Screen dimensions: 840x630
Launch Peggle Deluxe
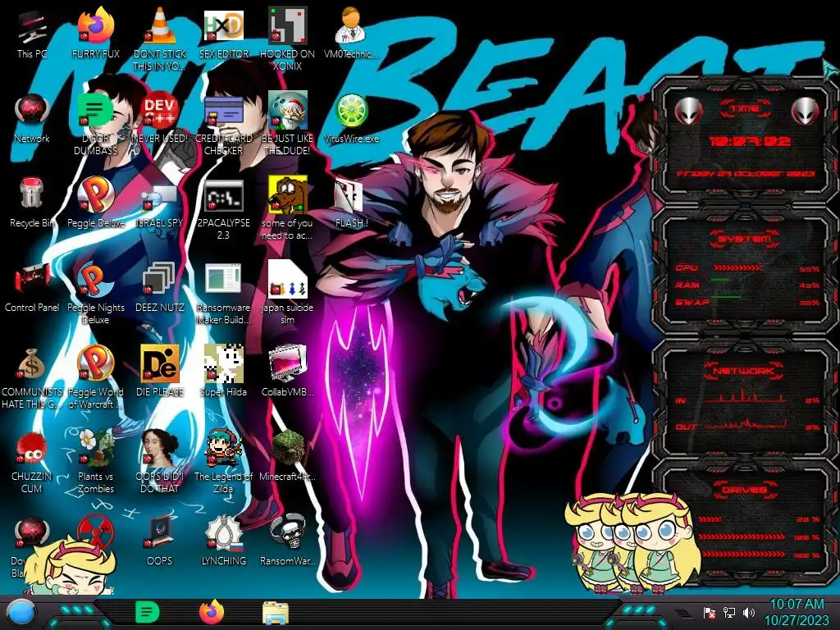tap(95, 194)
